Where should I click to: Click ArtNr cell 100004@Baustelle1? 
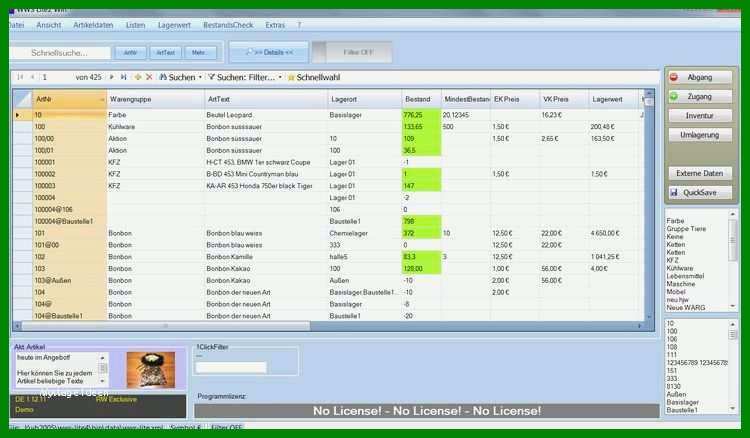(69, 221)
